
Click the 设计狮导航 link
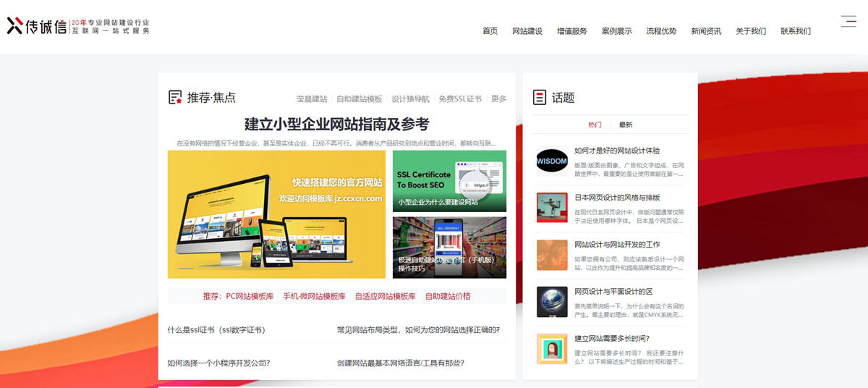point(410,99)
